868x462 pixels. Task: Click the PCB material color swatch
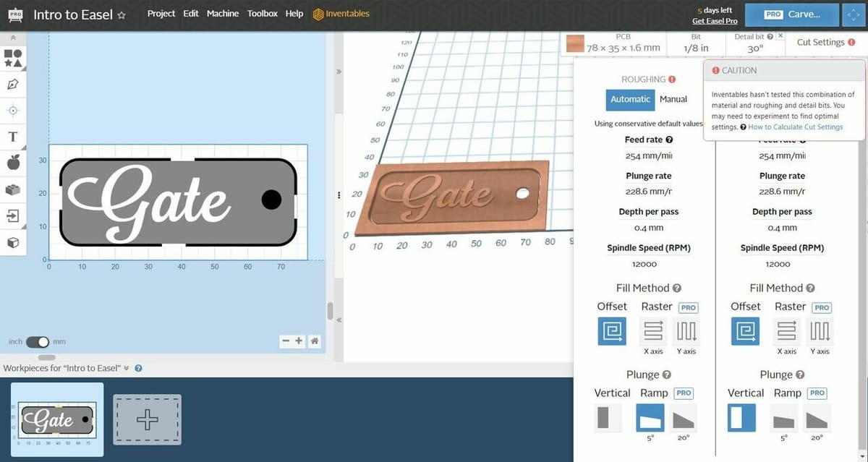click(576, 43)
